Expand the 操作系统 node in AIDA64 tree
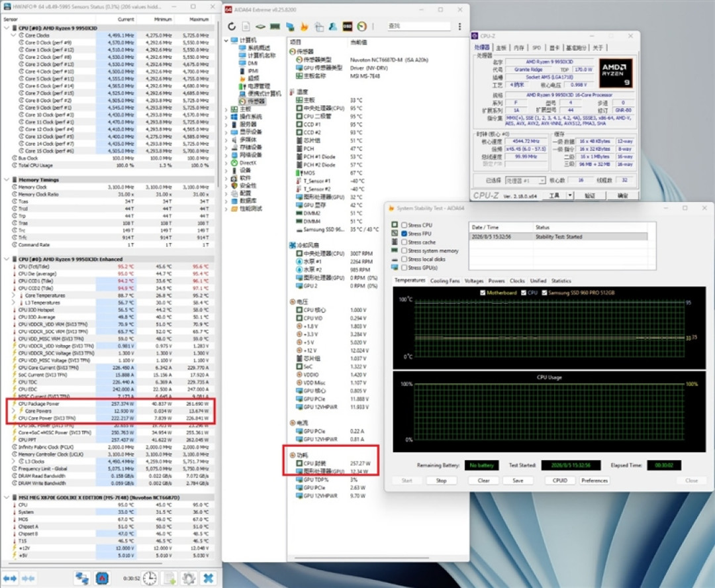715x588 pixels. [x=226, y=117]
